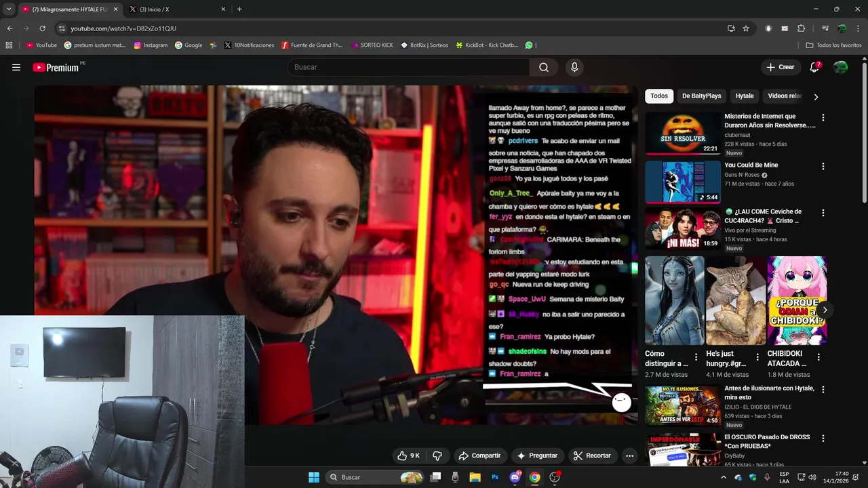
Task: Open options for You Could Be Mine video
Action: pyautogui.click(x=823, y=166)
